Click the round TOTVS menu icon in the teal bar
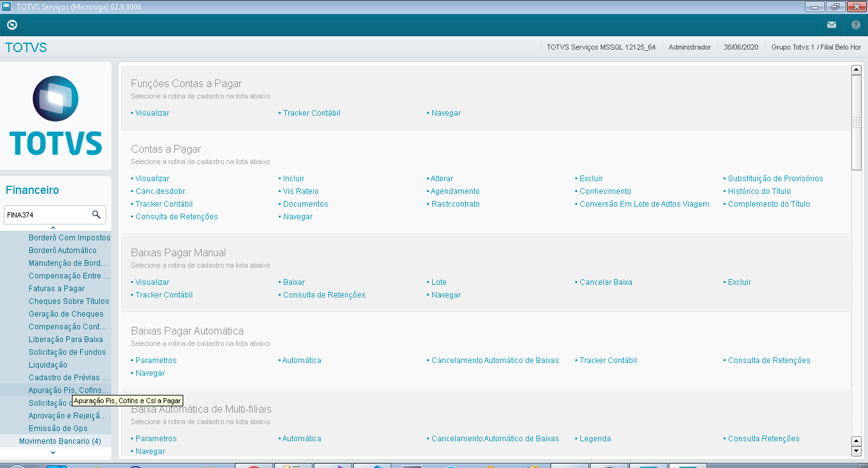 pos(12,25)
